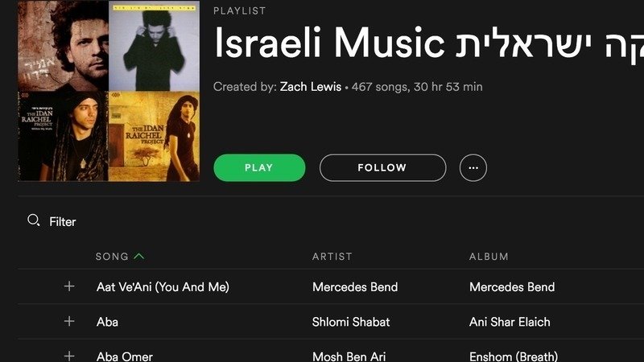Start playlist with the green Play button
This screenshot has height=362, width=644.
[259, 167]
